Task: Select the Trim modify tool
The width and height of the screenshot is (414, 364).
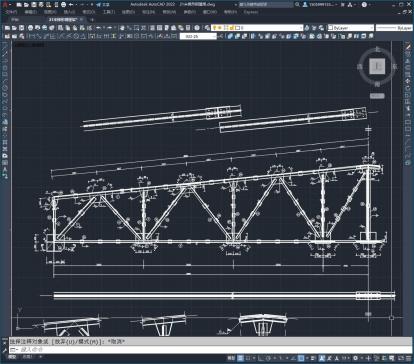Action: coord(408,108)
